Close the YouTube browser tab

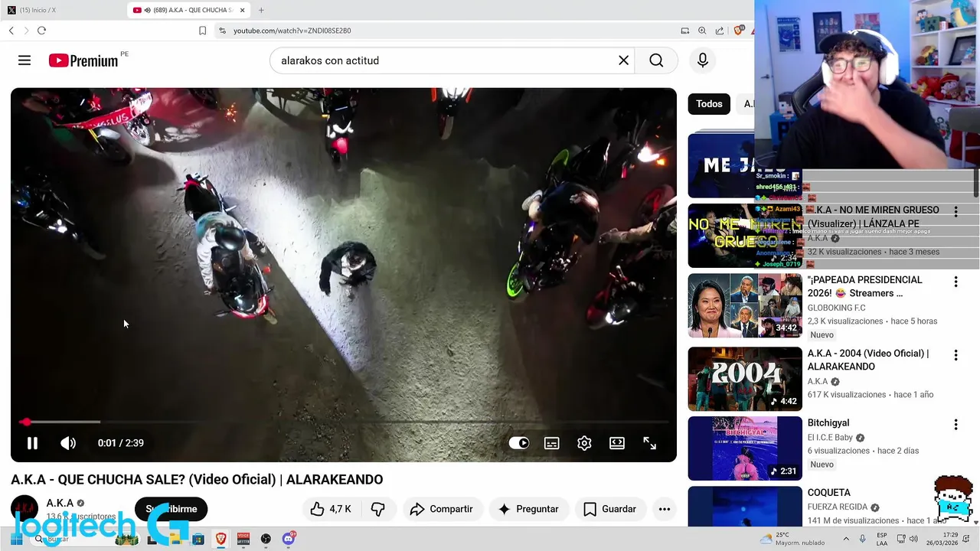(x=243, y=10)
